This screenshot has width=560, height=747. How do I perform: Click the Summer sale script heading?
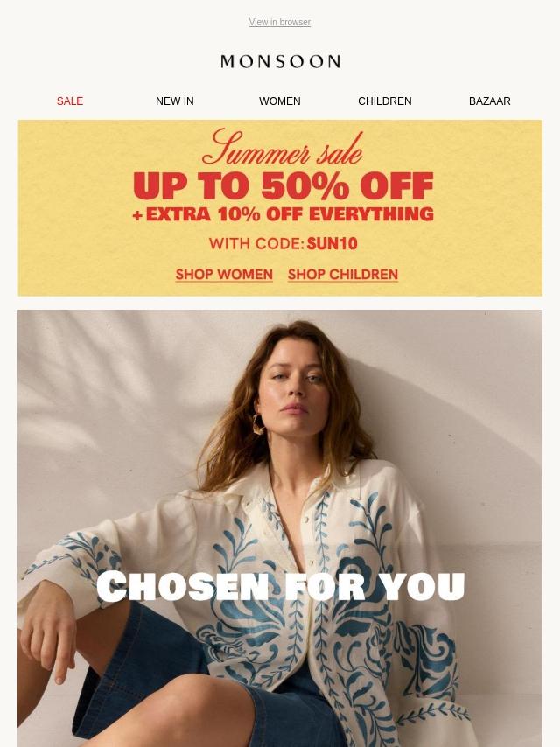click(x=282, y=148)
